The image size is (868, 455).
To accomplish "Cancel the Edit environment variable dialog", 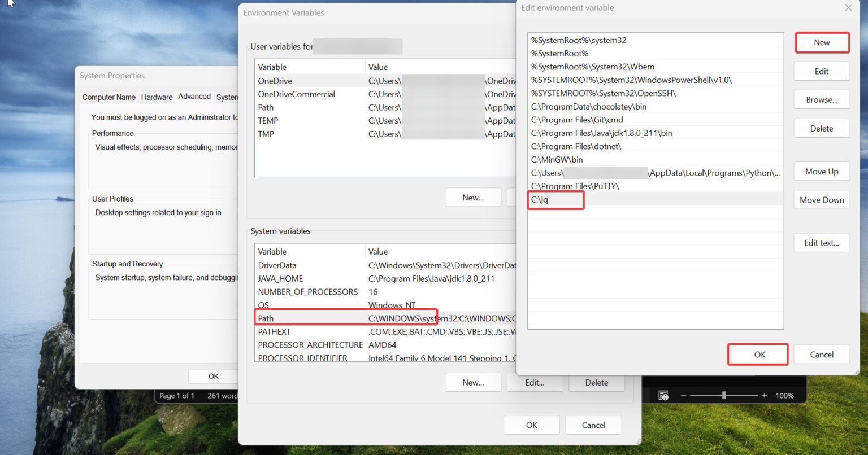I will (821, 354).
